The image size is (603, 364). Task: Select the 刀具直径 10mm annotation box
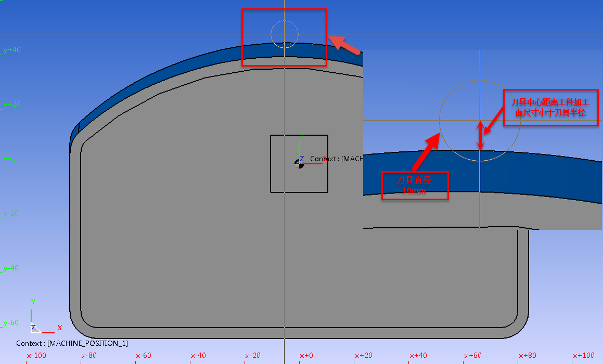pyautogui.click(x=415, y=185)
